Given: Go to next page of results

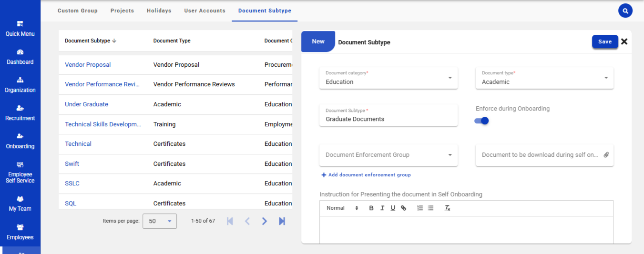Looking at the screenshot, I should [265, 221].
